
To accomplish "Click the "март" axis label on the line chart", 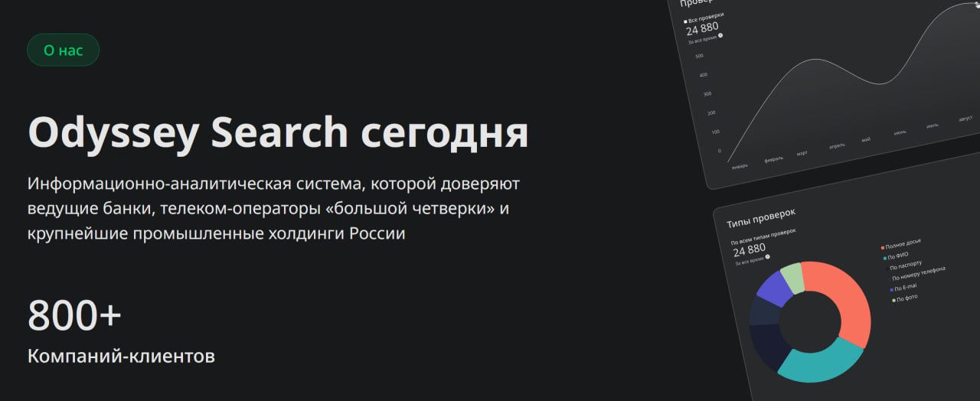I will [802, 153].
